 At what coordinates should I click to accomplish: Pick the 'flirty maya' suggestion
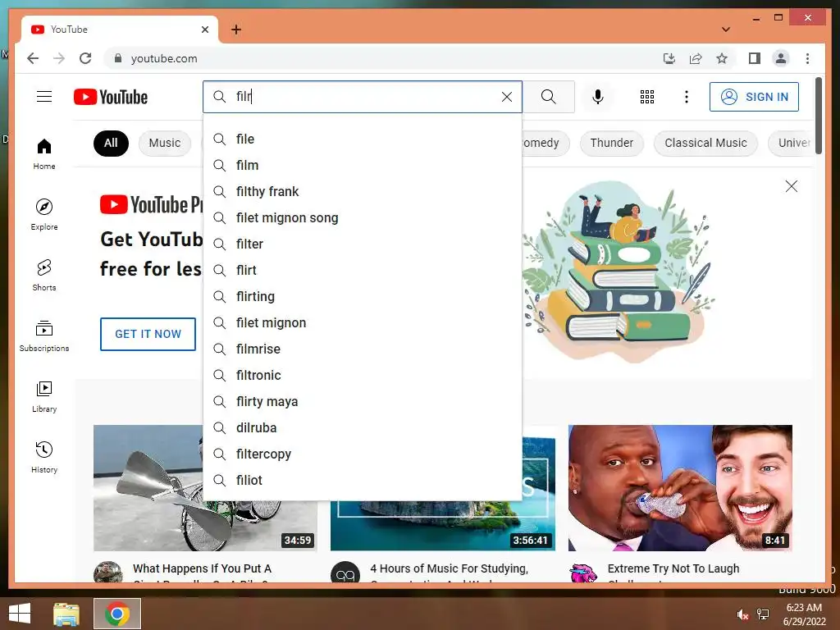[x=363, y=402]
